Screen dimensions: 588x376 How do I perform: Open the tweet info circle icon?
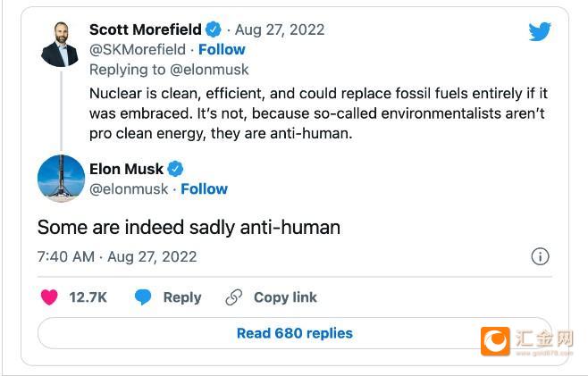(x=540, y=256)
